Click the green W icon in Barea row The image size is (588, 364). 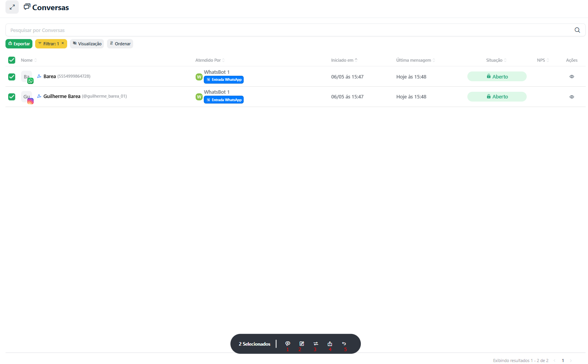199,77
